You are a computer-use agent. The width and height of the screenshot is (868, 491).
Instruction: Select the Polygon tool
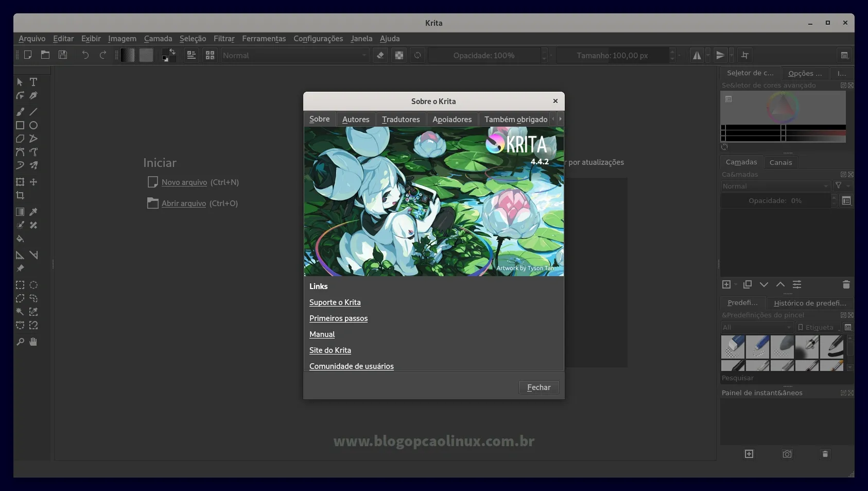(20, 139)
